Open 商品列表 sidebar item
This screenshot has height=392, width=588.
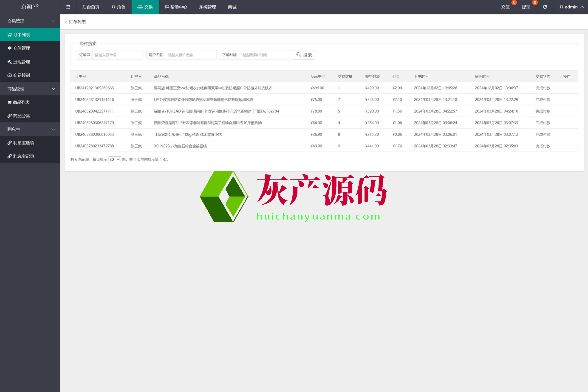click(x=21, y=102)
